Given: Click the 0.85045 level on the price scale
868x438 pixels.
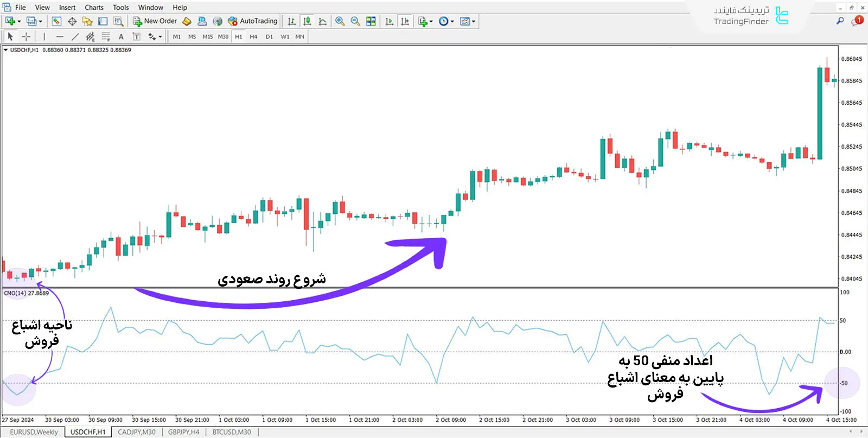Looking at the screenshot, I should [x=851, y=169].
